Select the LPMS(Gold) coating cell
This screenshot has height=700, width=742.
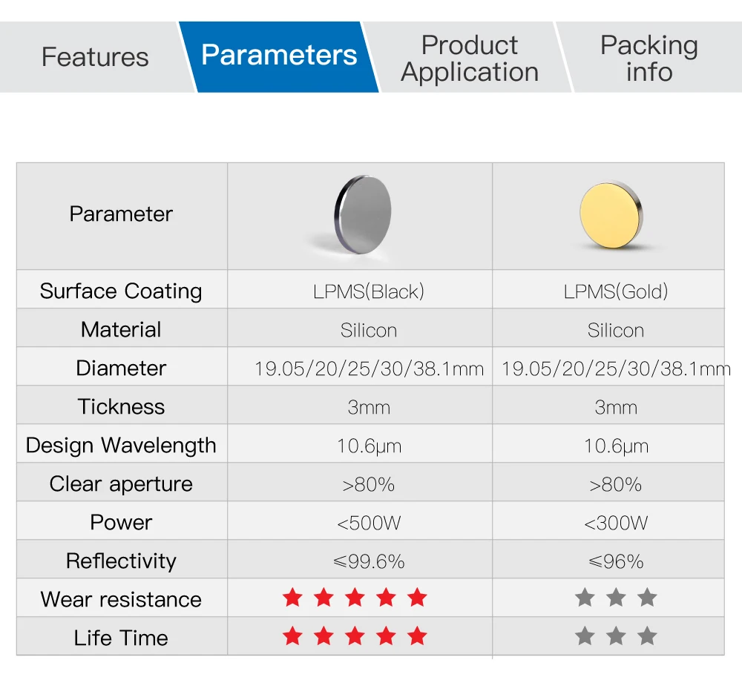point(608,289)
